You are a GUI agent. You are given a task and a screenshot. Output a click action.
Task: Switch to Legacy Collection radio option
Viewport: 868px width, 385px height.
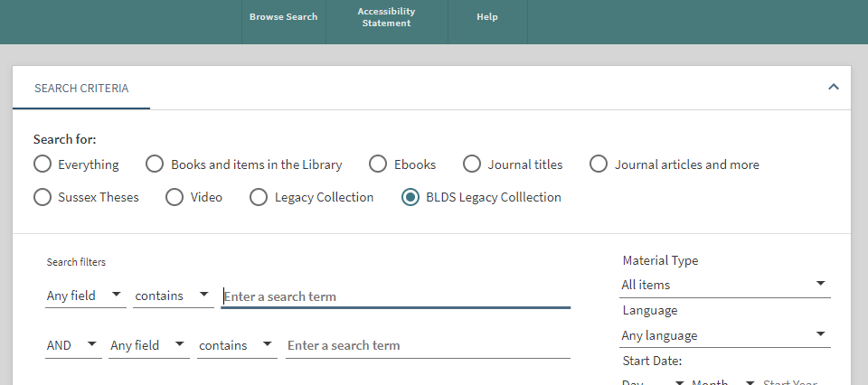tap(259, 197)
